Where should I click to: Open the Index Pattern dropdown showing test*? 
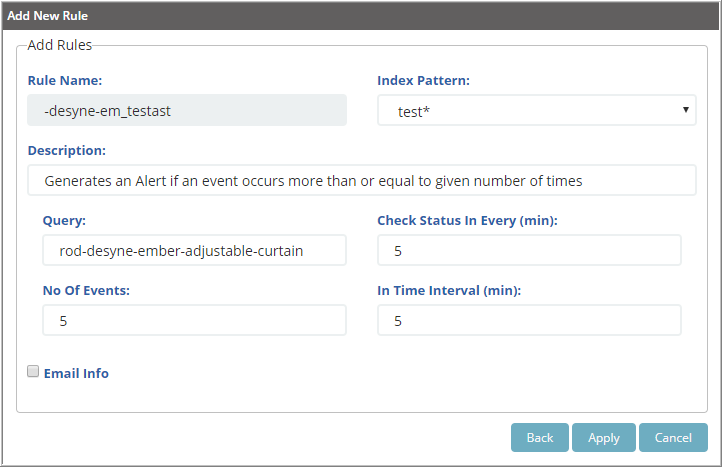click(536, 110)
